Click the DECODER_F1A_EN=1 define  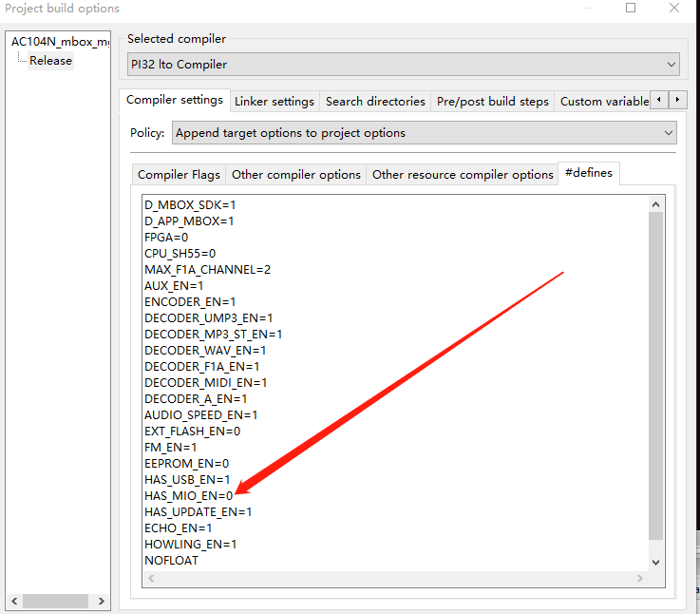(201, 367)
